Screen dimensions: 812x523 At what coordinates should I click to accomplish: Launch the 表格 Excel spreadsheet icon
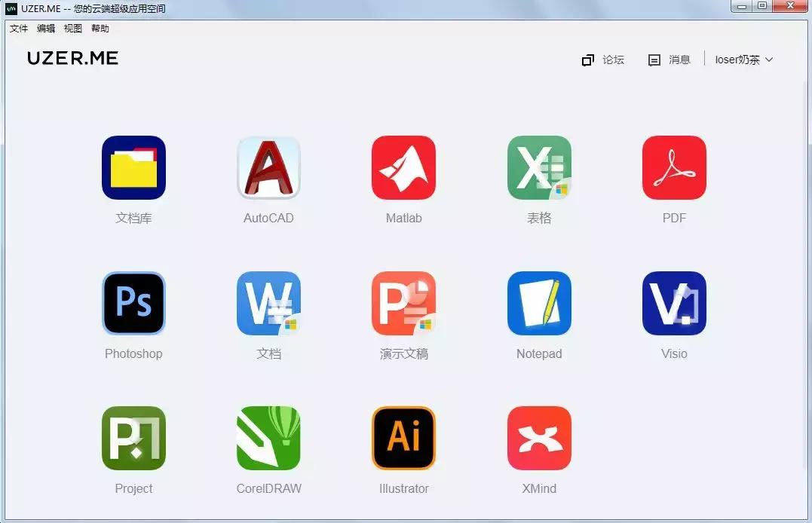click(539, 168)
